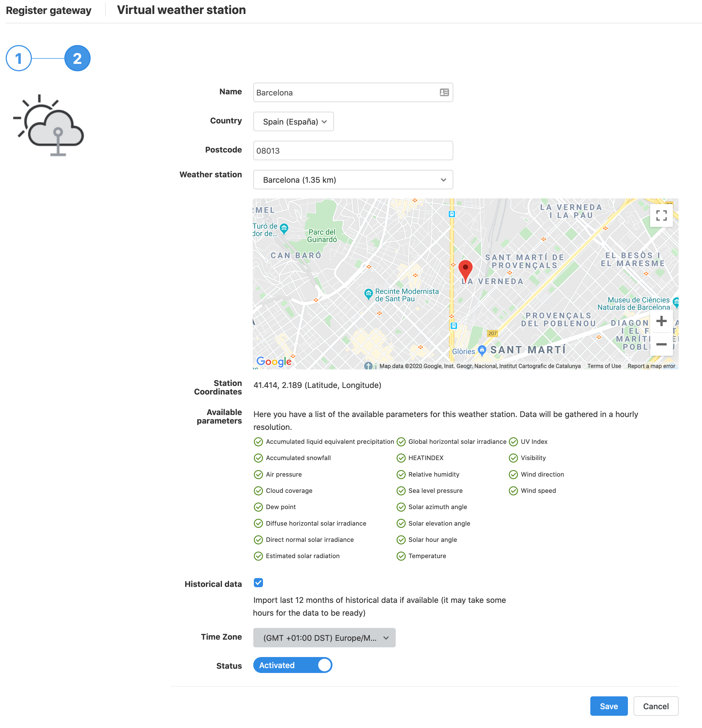Viewport: 702px width, 728px height.
Task: Click the 207 road badge on map
Action: tap(492, 334)
